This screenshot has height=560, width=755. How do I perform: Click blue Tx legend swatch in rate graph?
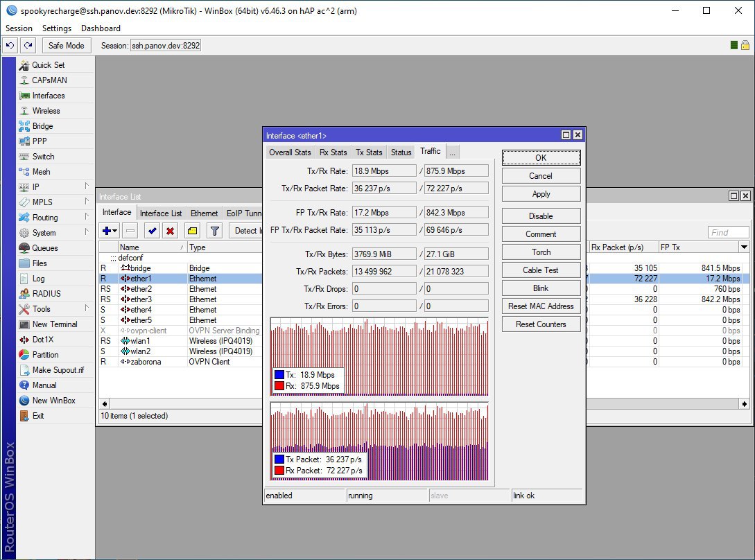(x=279, y=375)
